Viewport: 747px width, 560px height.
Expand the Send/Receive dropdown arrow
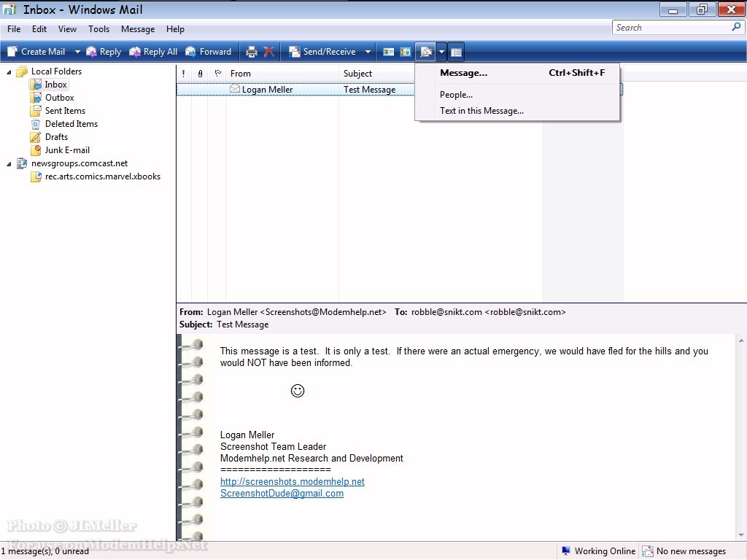point(368,52)
